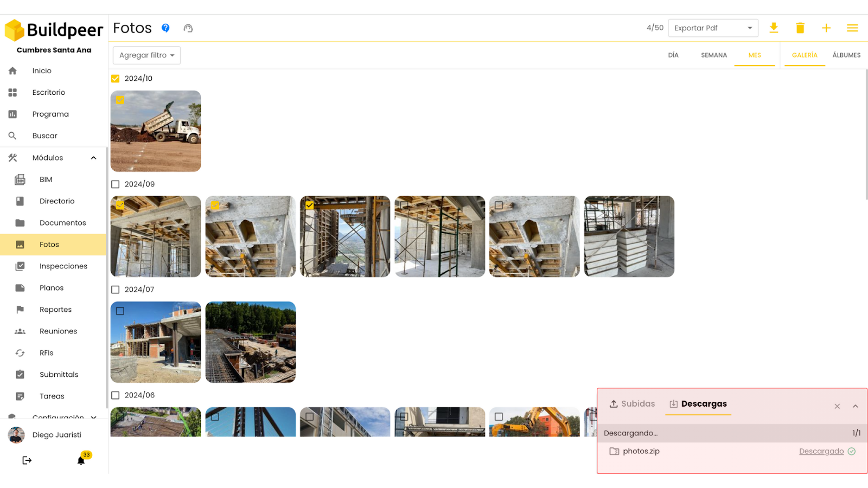868x488 pixels.
Task: Select the Descargas tab in panel
Action: pyautogui.click(x=698, y=404)
